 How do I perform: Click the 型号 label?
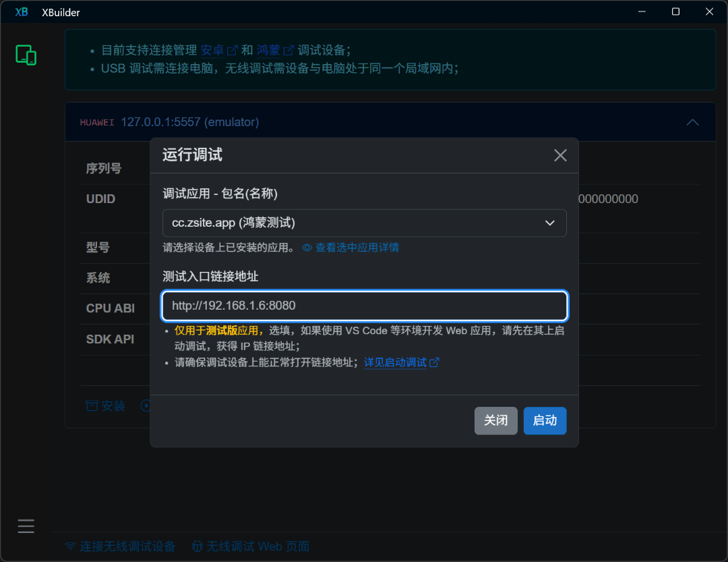(98, 248)
